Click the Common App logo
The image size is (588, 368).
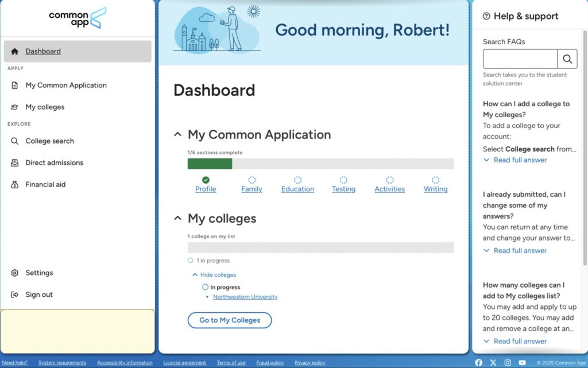coord(78,18)
